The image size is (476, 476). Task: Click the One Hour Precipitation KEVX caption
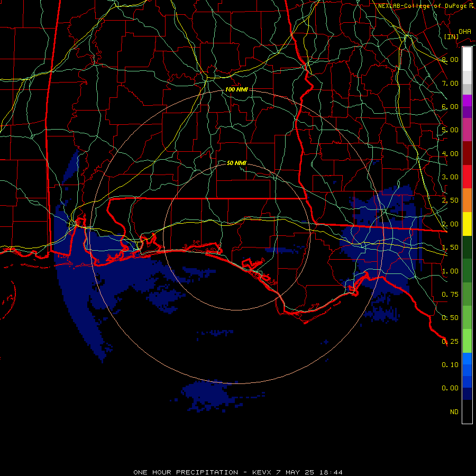(x=238, y=472)
